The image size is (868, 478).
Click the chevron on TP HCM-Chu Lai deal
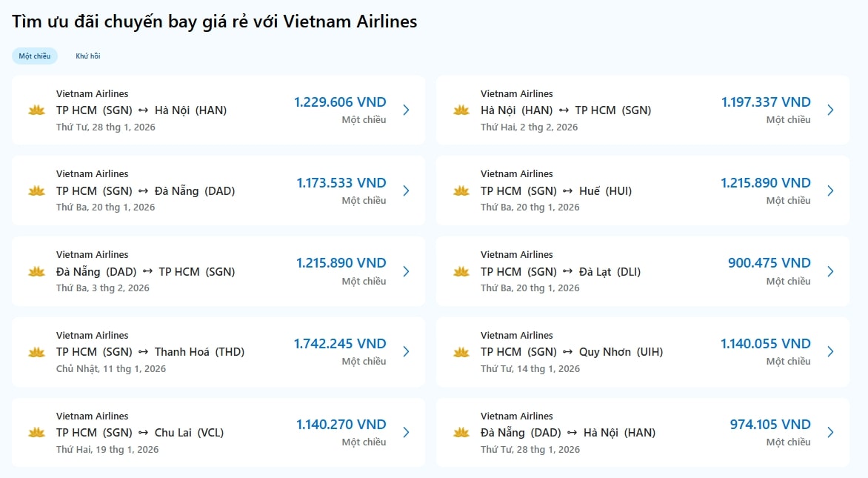pyautogui.click(x=406, y=433)
